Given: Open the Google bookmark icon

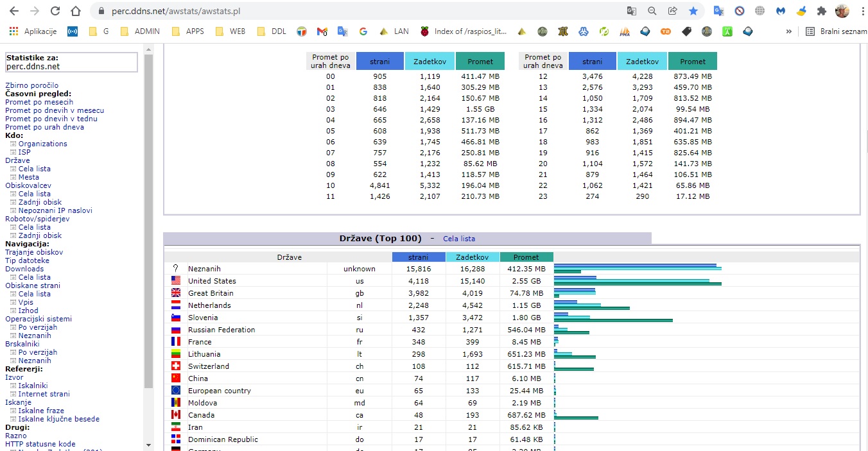Looking at the screenshot, I should pos(363,31).
